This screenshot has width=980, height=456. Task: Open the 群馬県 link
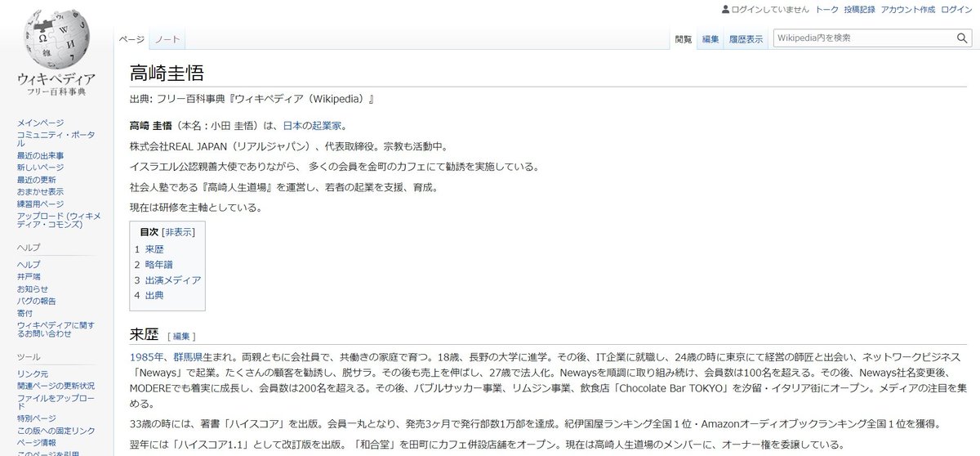coord(187,357)
